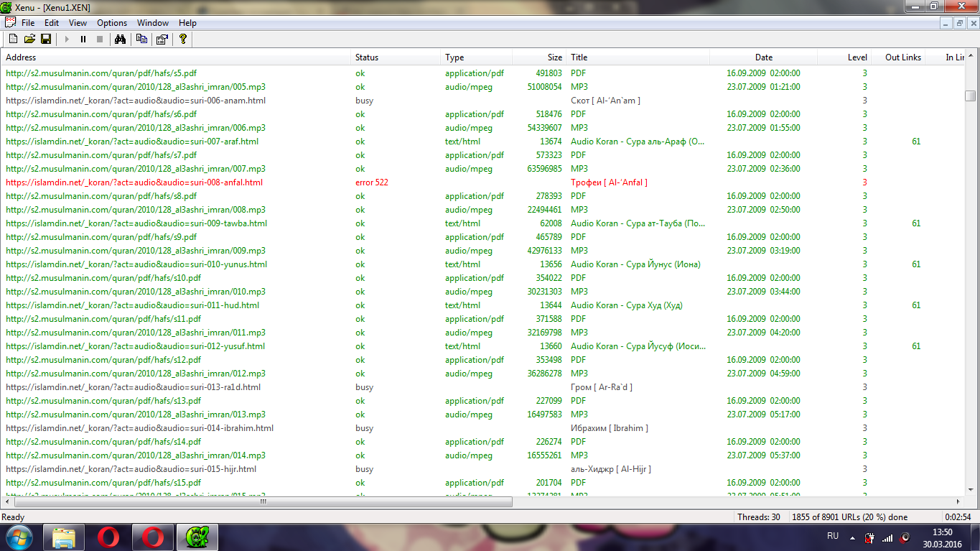The height and width of the screenshot is (551, 980).
Task: Click the yellow question mark Help icon
Action: pyautogui.click(x=183, y=40)
